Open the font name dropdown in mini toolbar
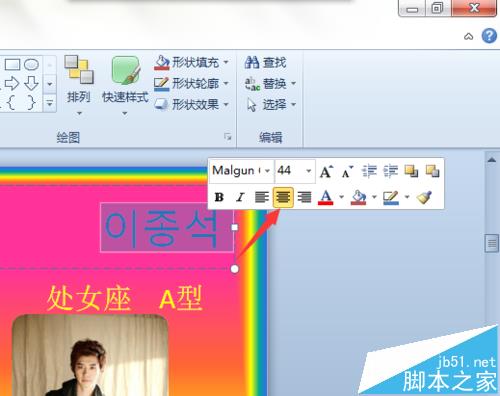Screen dimensions: 500x396 267,171
